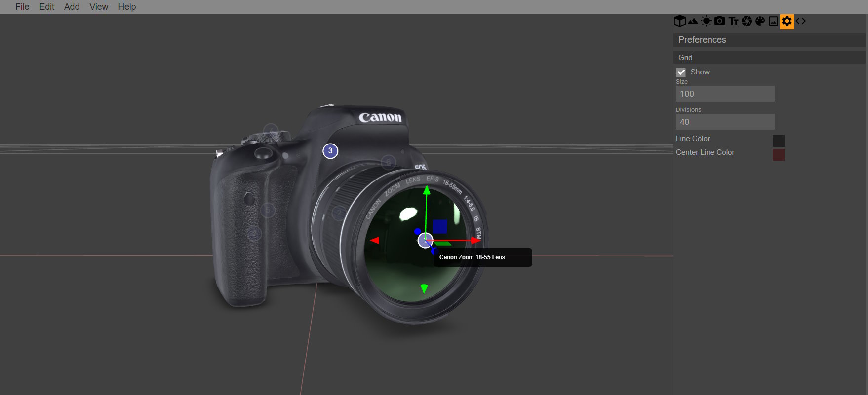The height and width of the screenshot is (395, 868).
Task: Click the Canon Zoom 18-55 Lens tooltip
Action: [482, 257]
